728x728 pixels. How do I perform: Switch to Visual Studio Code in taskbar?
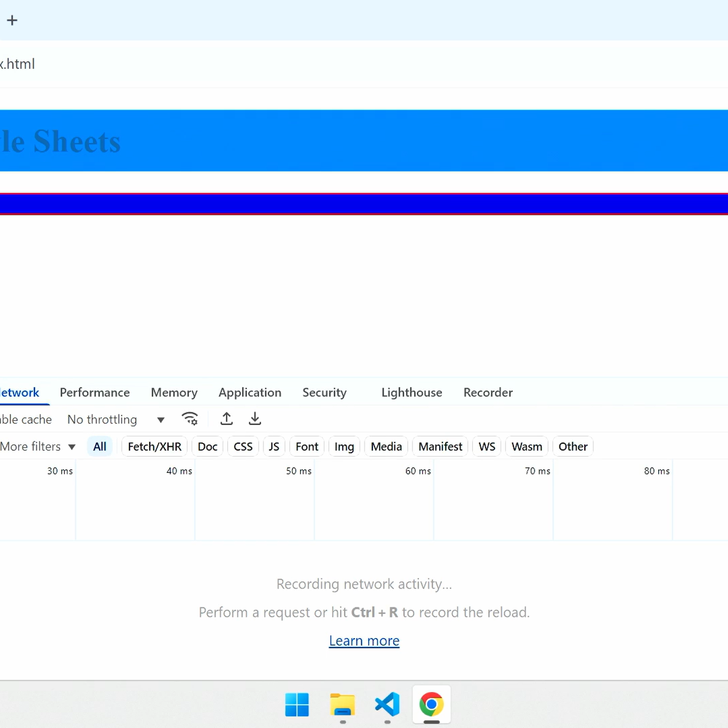pyautogui.click(x=387, y=704)
